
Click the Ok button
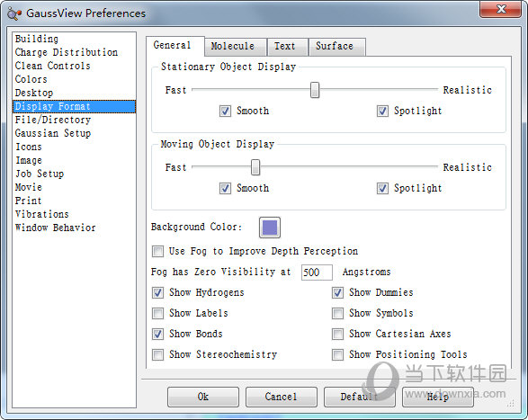pyautogui.click(x=203, y=397)
